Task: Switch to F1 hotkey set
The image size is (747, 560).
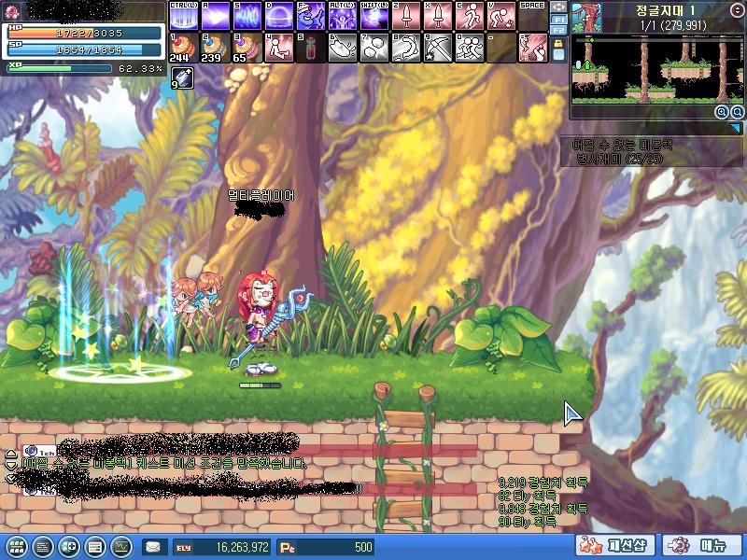Action: [x=558, y=19]
